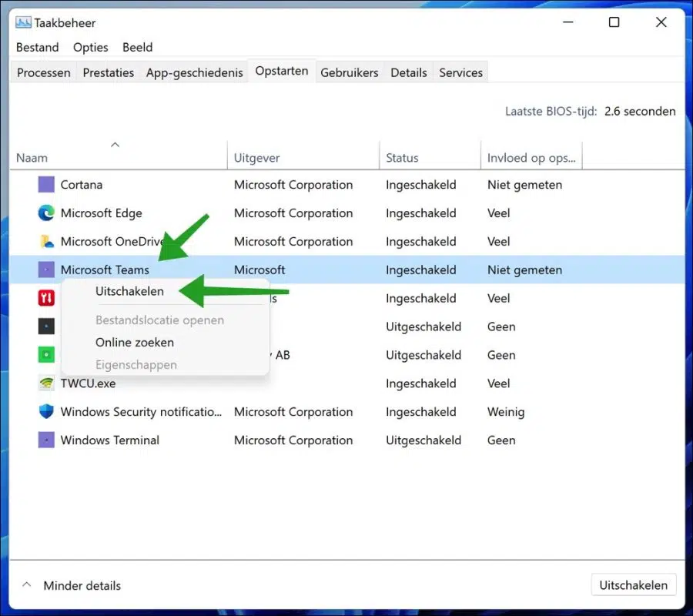Click Microsoft Corporation publisher of OneDrive

pyautogui.click(x=293, y=241)
